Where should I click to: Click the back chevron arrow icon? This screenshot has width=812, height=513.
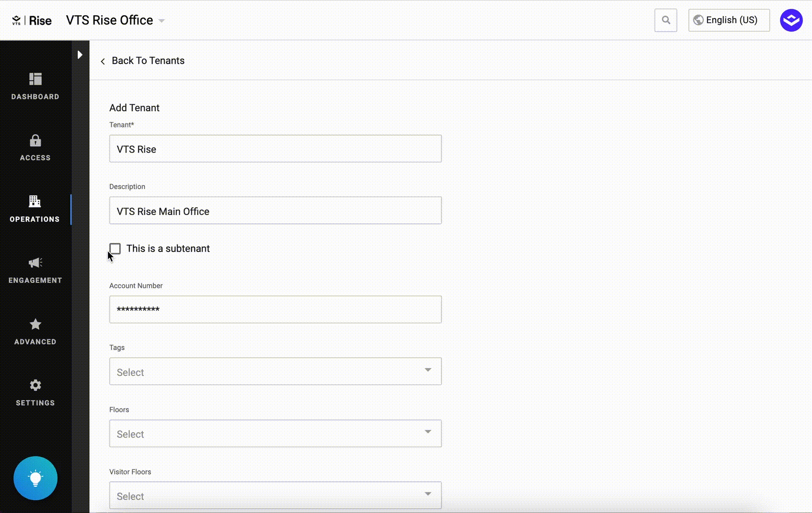point(103,61)
